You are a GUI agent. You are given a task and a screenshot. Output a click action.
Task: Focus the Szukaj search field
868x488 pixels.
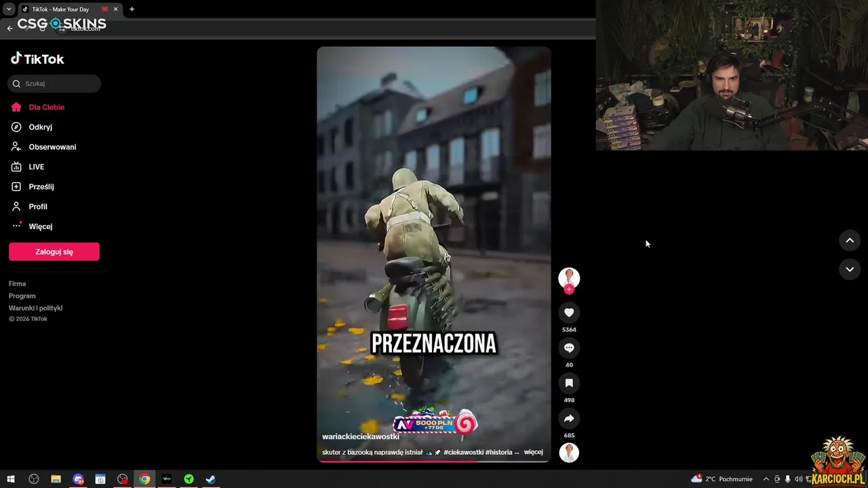tap(54, 83)
